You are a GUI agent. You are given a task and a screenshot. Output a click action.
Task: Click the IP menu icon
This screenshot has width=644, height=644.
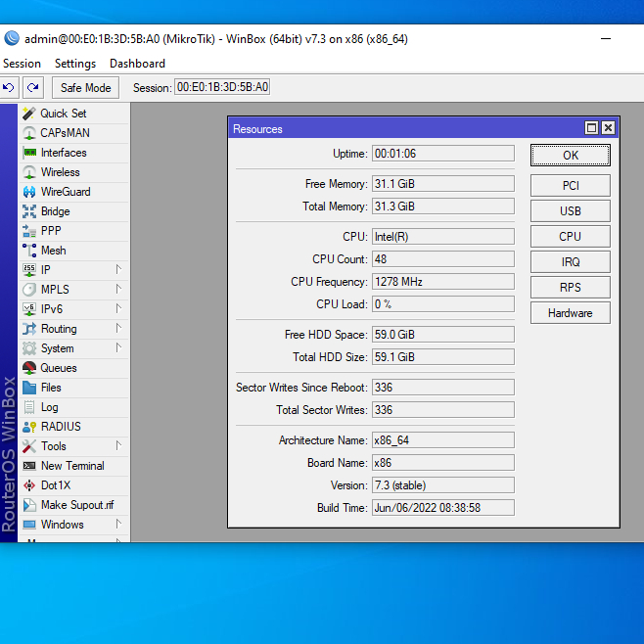pyautogui.click(x=29, y=270)
